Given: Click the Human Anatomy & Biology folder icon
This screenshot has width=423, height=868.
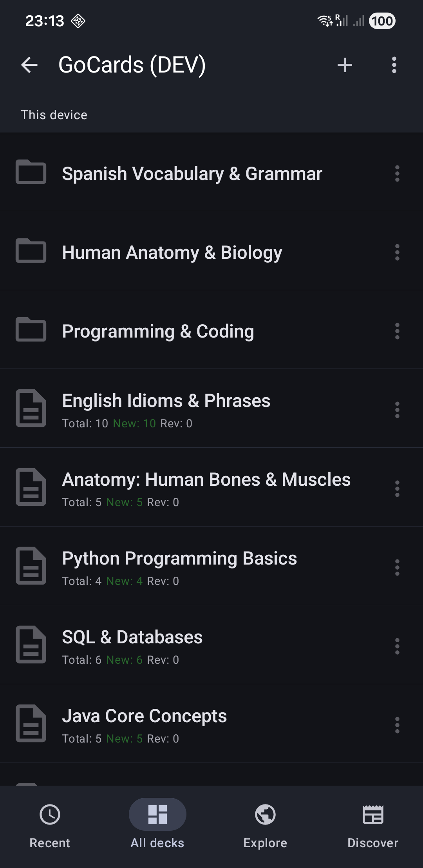Looking at the screenshot, I should (x=31, y=251).
